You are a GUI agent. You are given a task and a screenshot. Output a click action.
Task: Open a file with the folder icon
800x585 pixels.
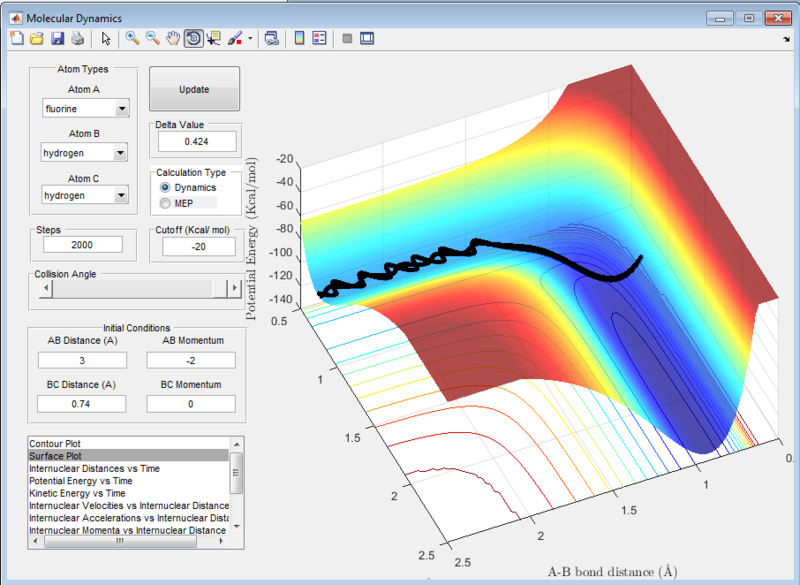36,39
